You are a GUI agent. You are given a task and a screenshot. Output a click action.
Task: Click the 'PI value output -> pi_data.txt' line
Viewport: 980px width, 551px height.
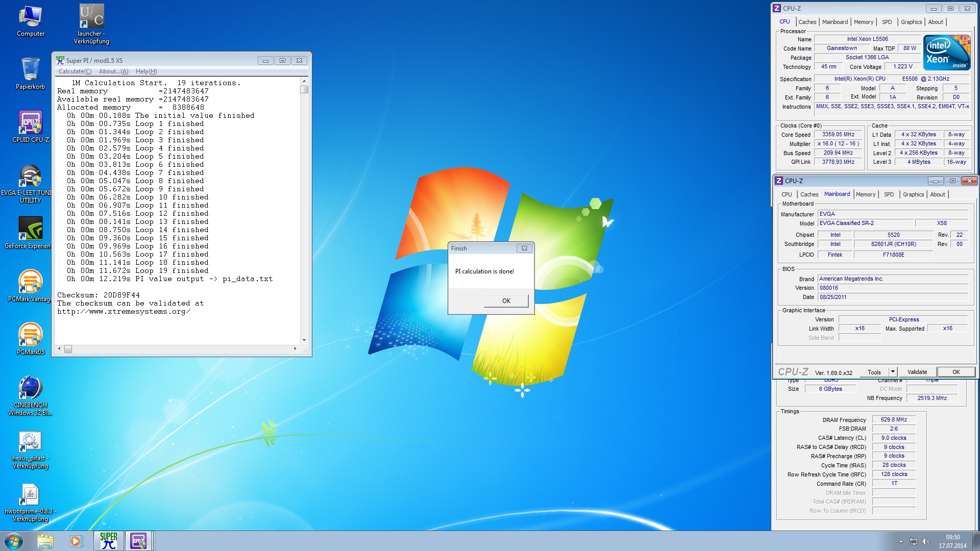click(x=170, y=279)
